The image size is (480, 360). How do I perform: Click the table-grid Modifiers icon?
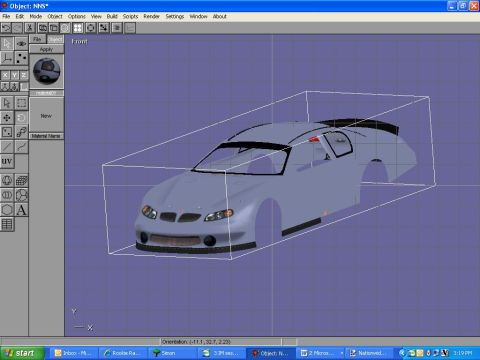(x=7, y=224)
